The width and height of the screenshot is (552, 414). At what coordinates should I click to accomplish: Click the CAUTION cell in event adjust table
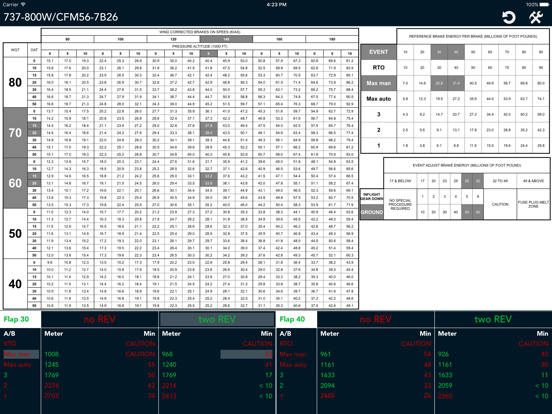[500, 204]
